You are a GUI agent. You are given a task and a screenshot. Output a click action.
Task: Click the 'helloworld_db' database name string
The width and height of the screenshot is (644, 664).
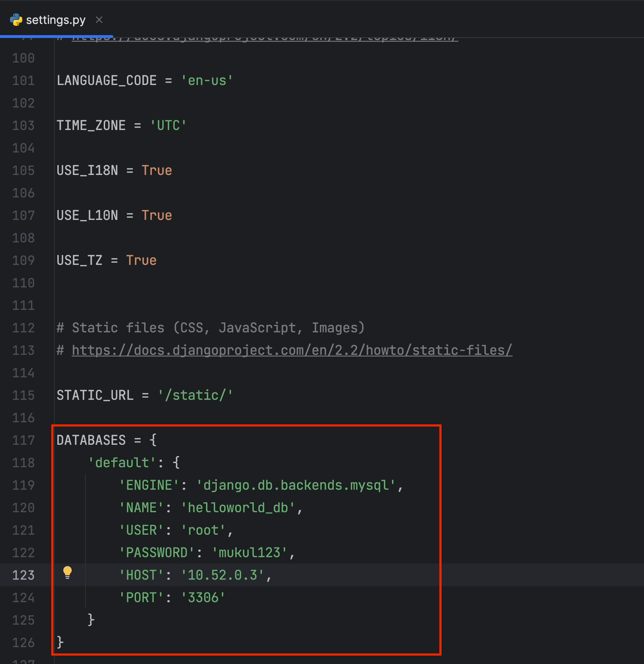point(238,508)
